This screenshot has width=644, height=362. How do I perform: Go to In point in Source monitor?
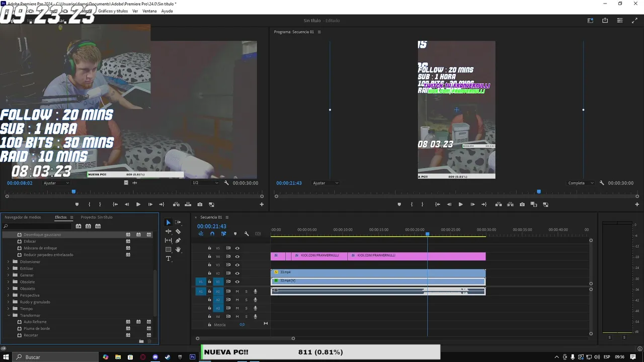click(x=115, y=205)
